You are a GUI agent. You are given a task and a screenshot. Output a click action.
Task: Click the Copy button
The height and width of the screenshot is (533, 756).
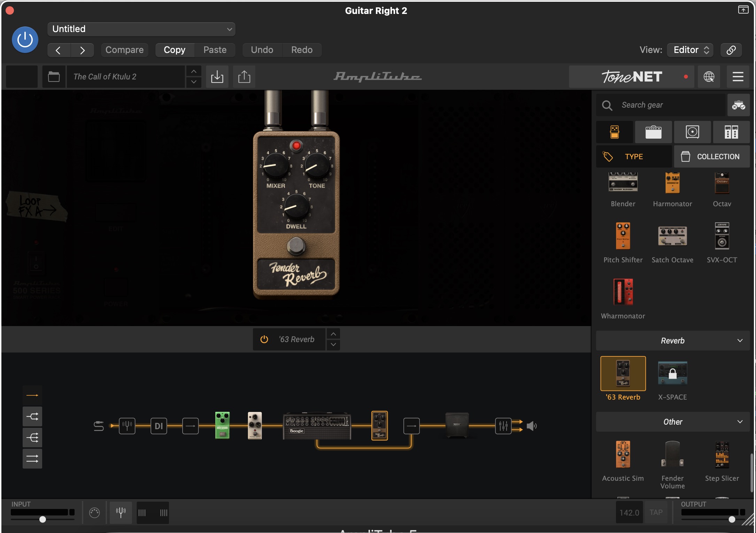pos(175,50)
